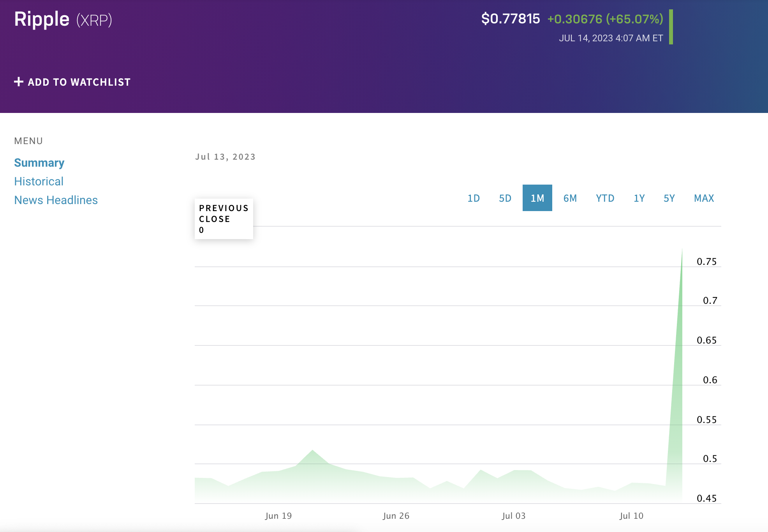Show the MAX chart range
Image resolution: width=768 pixels, height=532 pixels.
(x=704, y=198)
